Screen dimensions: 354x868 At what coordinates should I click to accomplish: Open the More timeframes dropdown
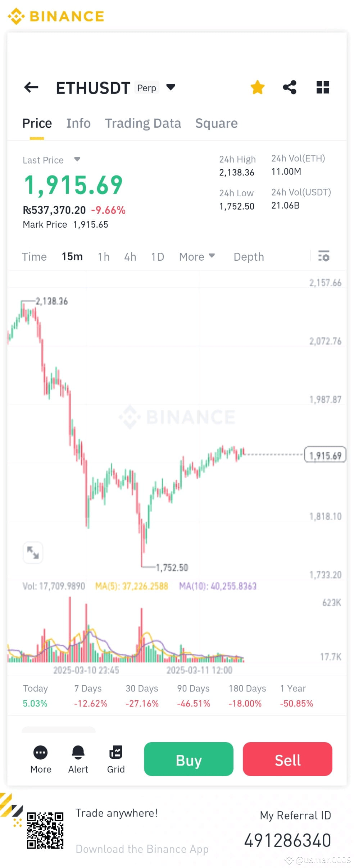tap(197, 257)
